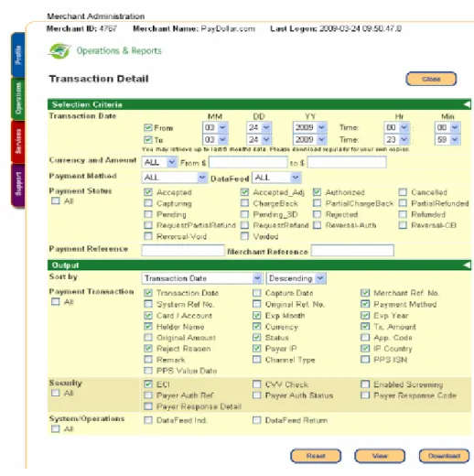The image size is (474, 476).
Task: Check the Capturing status checkbox
Action: click(x=148, y=203)
